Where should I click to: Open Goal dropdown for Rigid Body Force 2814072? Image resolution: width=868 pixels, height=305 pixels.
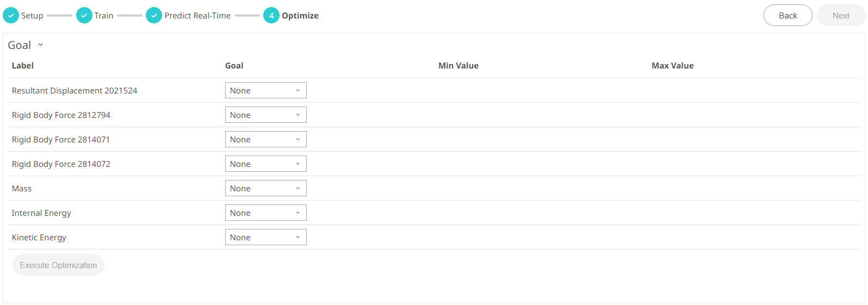[x=265, y=164]
